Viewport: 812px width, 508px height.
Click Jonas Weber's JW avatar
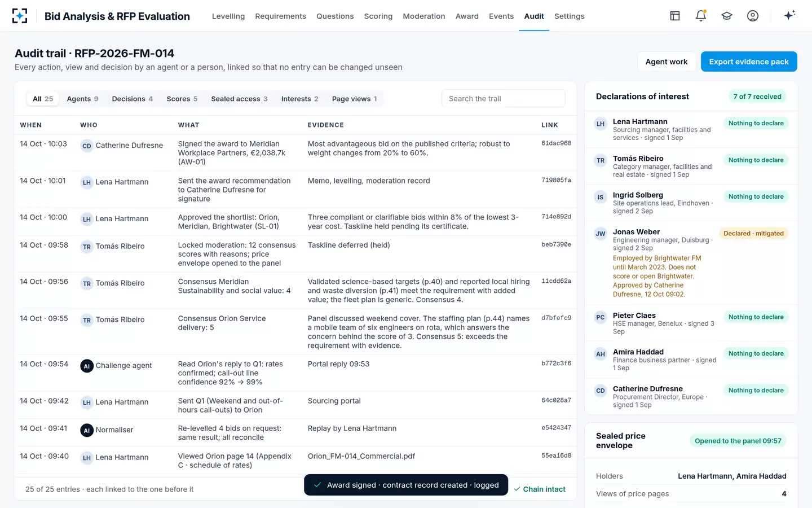click(601, 233)
